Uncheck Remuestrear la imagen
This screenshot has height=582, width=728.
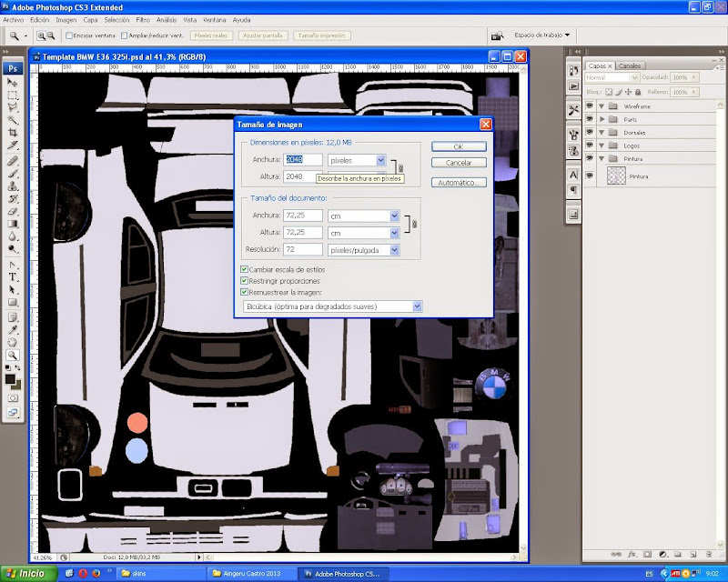244,293
